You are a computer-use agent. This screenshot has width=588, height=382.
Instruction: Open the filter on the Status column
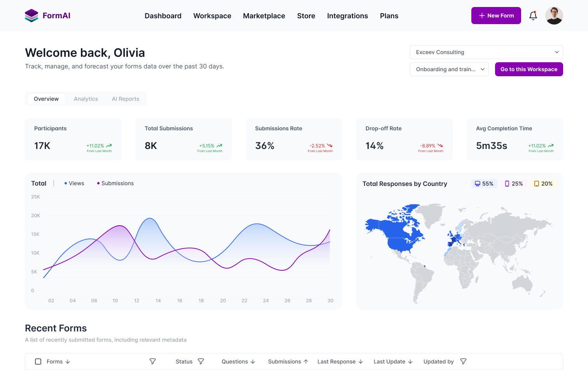point(201,361)
